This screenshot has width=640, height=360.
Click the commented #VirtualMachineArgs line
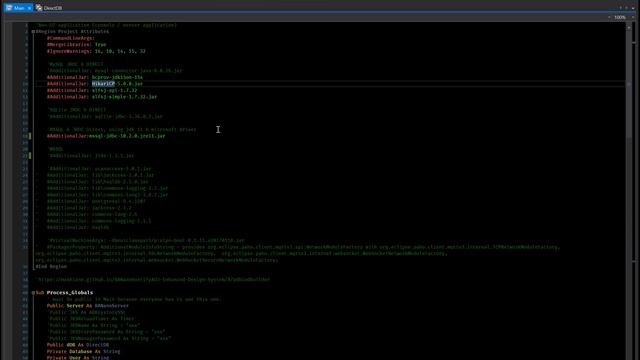[x=146, y=240]
